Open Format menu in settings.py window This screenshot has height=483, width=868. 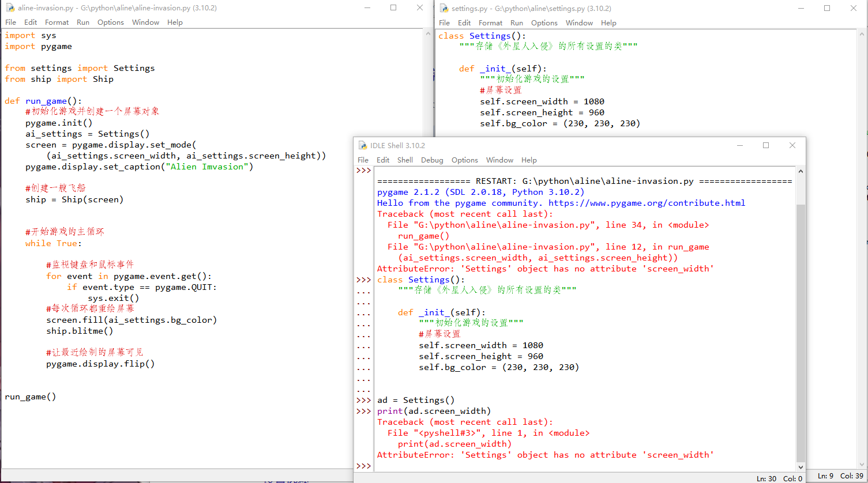[x=491, y=23]
